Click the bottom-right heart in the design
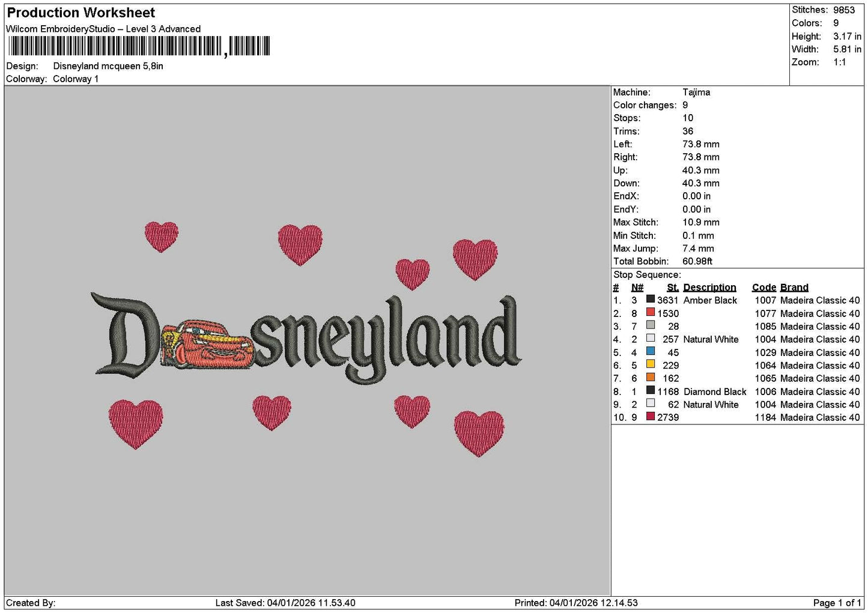Screen dimensions: 868x613 coord(479,433)
